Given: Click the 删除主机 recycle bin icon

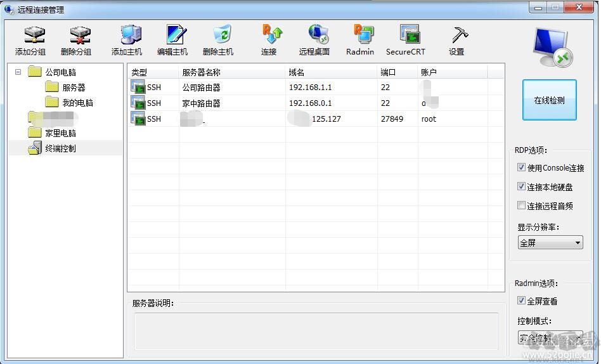Looking at the screenshot, I should [x=222, y=34].
